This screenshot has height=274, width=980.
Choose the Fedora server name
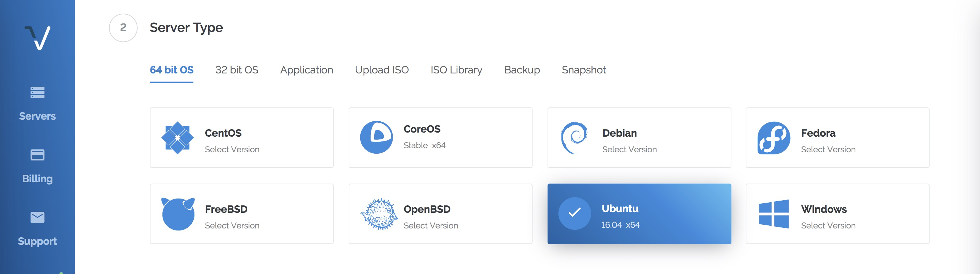click(x=818, y=133)
